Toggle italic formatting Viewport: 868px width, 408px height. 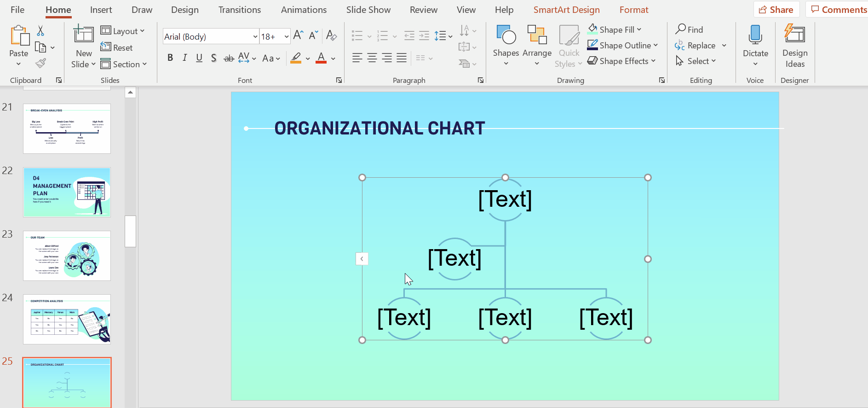coord(184,58)
